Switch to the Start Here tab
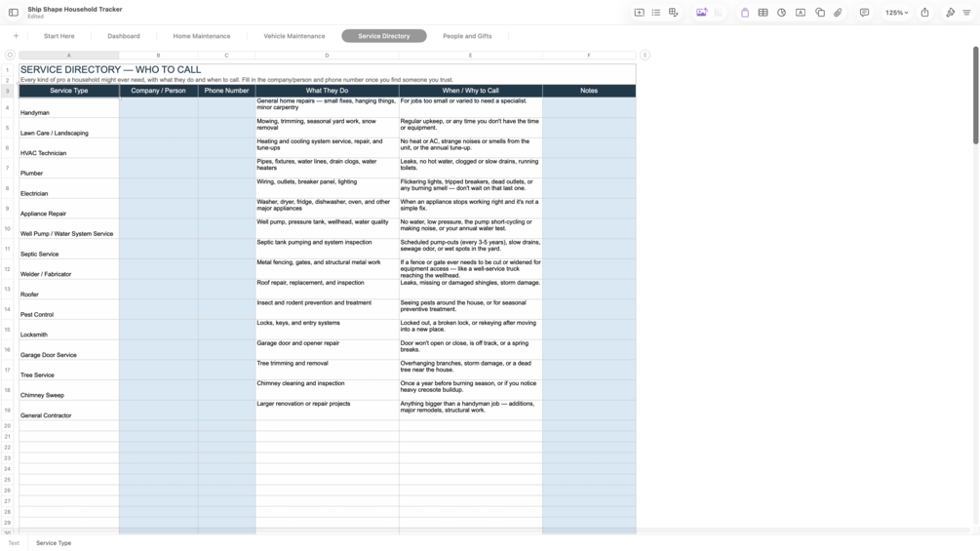 [59, 36]
